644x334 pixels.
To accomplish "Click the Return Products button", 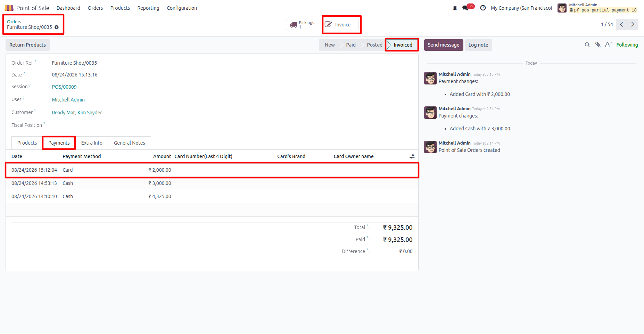I will point(27,45).
